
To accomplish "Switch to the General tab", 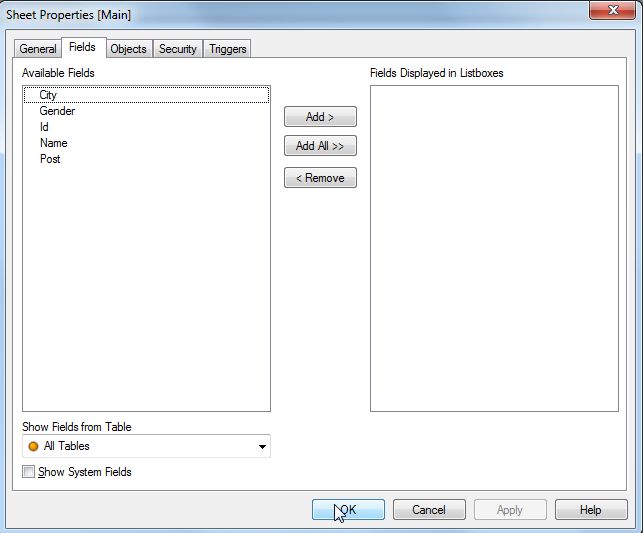I will [x=38, y=49].
